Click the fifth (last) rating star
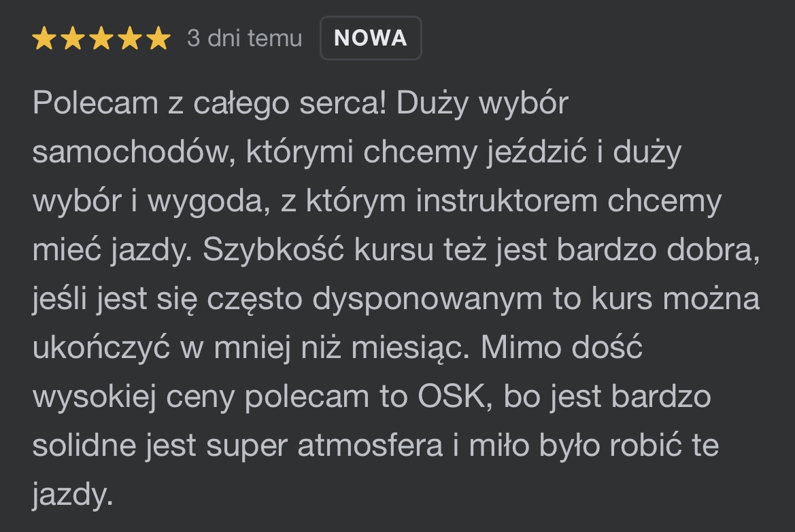Screen dimensions: 795x532 [158, 39]
